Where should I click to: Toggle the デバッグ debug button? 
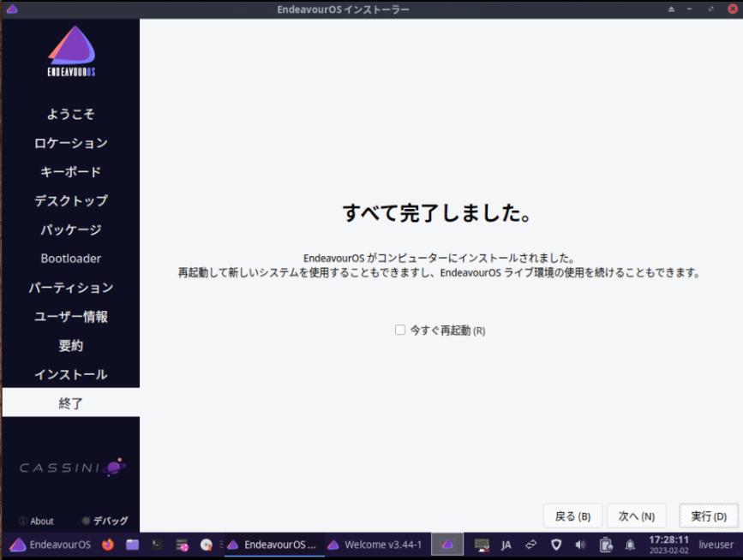[x=105, y=521]
